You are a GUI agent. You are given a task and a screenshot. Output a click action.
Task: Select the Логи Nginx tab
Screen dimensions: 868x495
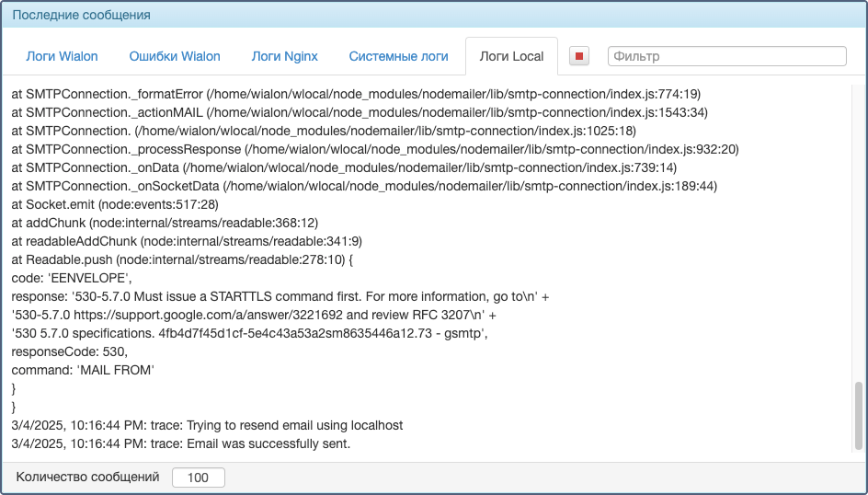pyautogui.click(x=284, y=56)
